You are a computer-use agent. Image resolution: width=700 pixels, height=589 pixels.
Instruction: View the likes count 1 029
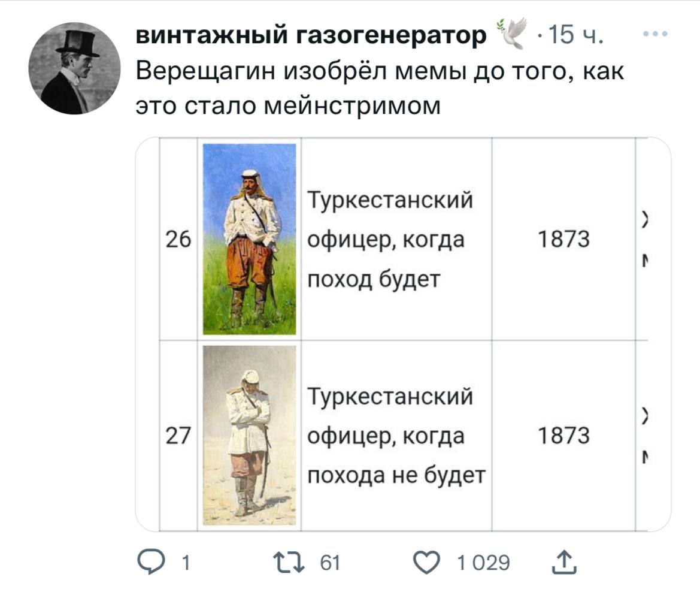[483, 563]
